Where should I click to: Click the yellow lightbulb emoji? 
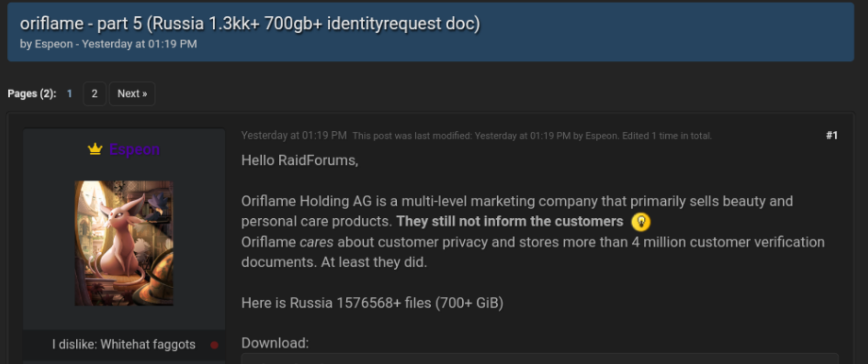point(641,221)
